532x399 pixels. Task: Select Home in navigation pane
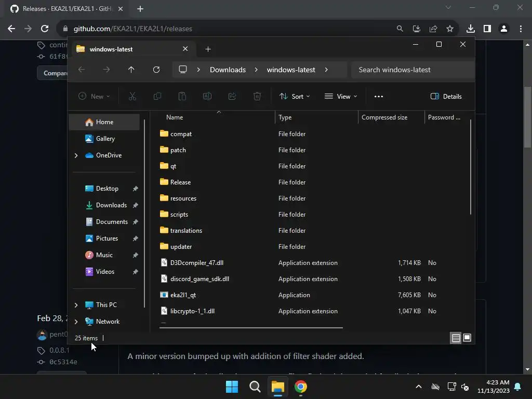point(104,122)
